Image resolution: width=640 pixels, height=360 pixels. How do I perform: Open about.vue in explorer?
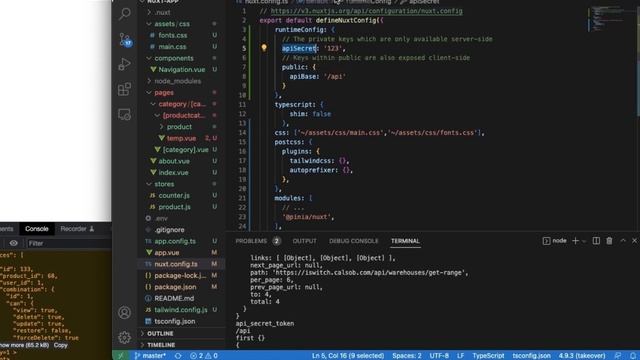click(x=174, y=161)
